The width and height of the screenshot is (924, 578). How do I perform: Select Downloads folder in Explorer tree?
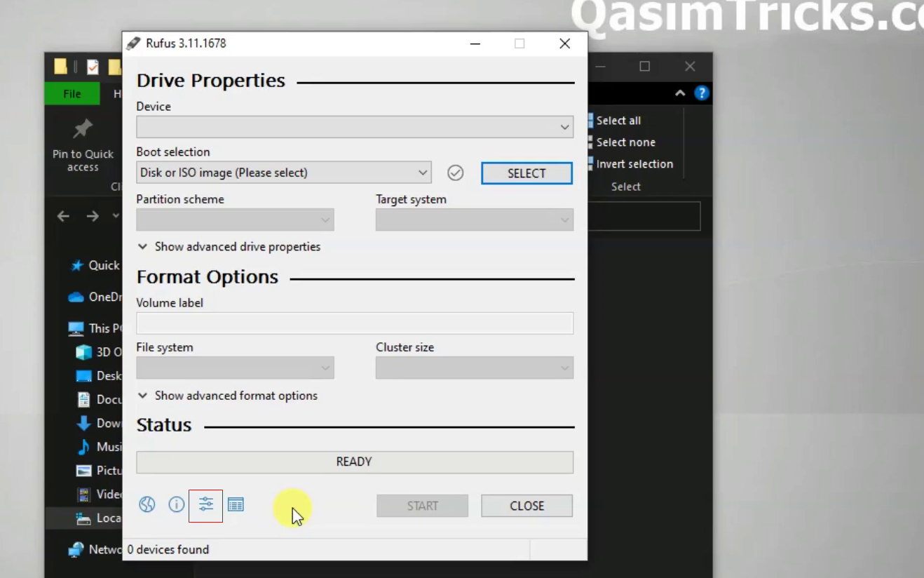[x=98, y=423]
